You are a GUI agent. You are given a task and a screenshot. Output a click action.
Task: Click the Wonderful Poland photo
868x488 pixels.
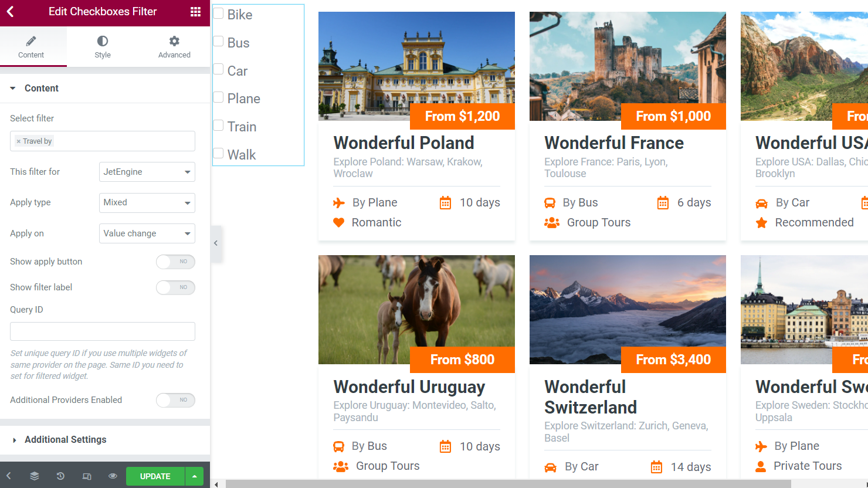tap(416, 66)
